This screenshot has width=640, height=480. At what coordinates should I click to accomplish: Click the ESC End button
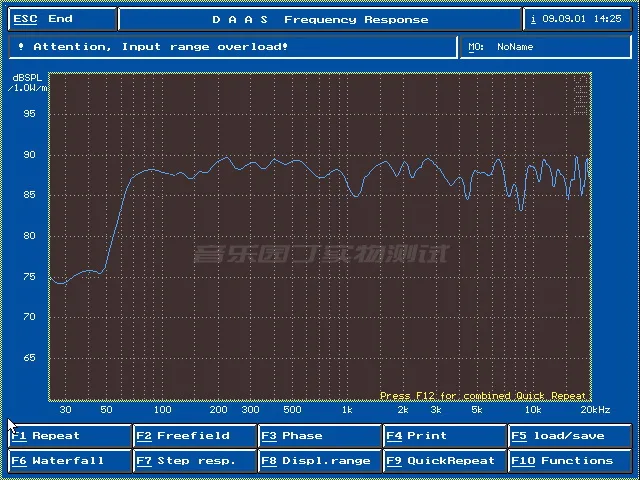pyautogui.click(x=62, y=19)
